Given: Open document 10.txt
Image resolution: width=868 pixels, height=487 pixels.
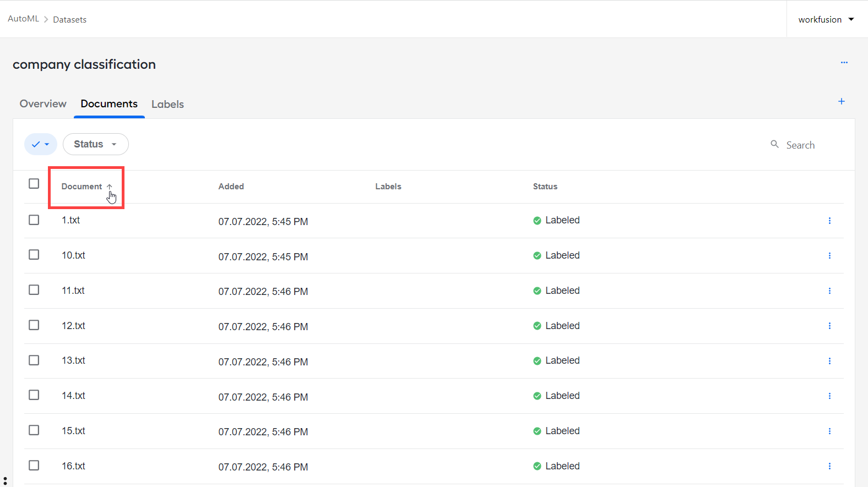Looking at the screenshot, I should [73, 255].
